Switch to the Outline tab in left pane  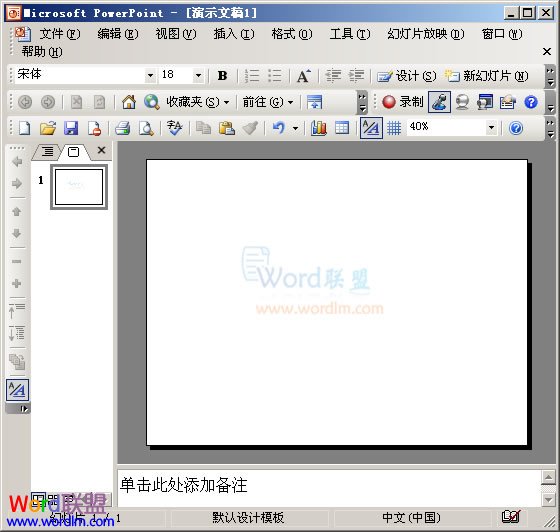pyautogui.click(x=47, y=152)
